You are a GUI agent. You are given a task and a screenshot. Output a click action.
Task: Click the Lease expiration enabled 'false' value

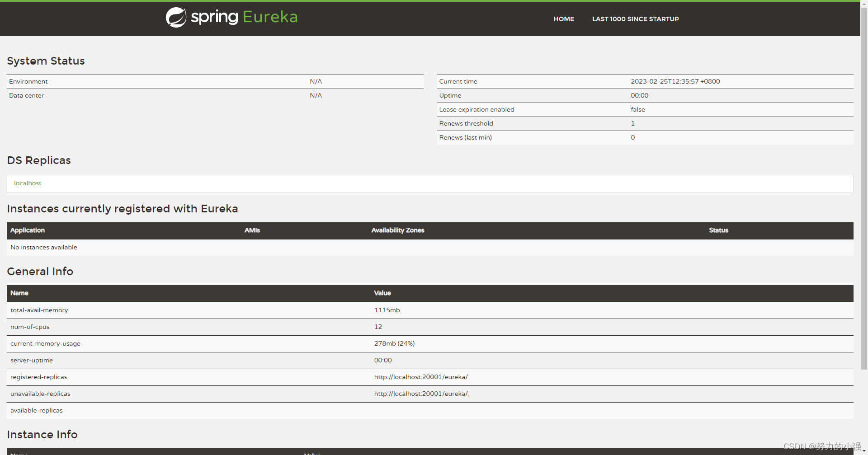(638, 109)
